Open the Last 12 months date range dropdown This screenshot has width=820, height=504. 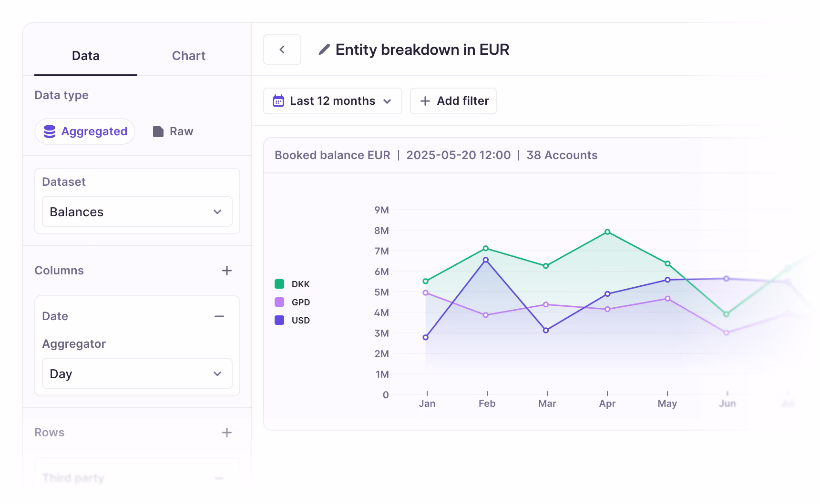[x=333, y=101]
